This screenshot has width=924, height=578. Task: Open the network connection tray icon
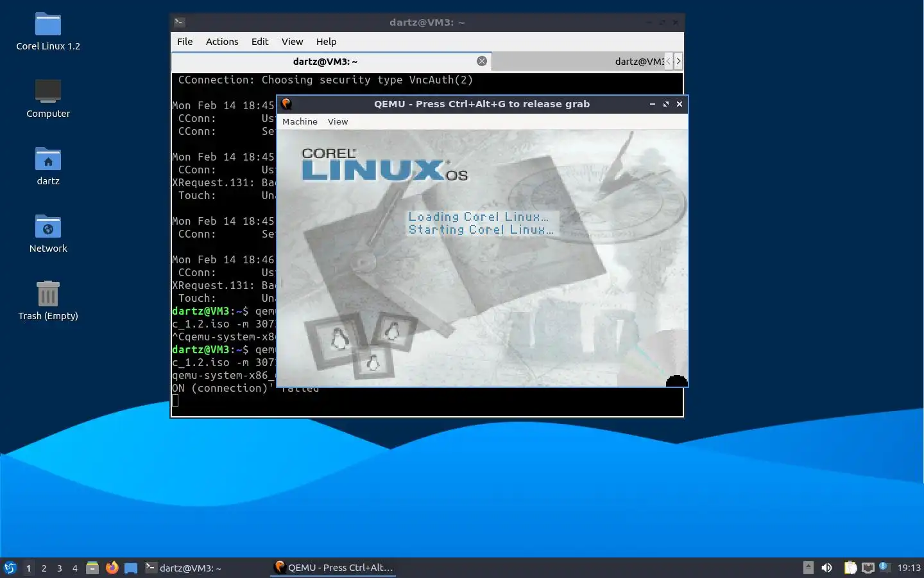coord(868,568)
